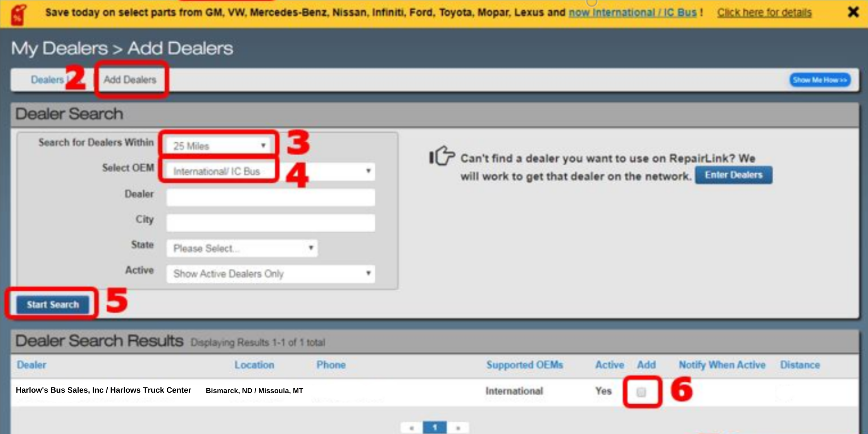Image resolution: width=868 pixels, height=434 pixels.
Task: Open the Select OEM dropdown
Action: tap(270, 171)
